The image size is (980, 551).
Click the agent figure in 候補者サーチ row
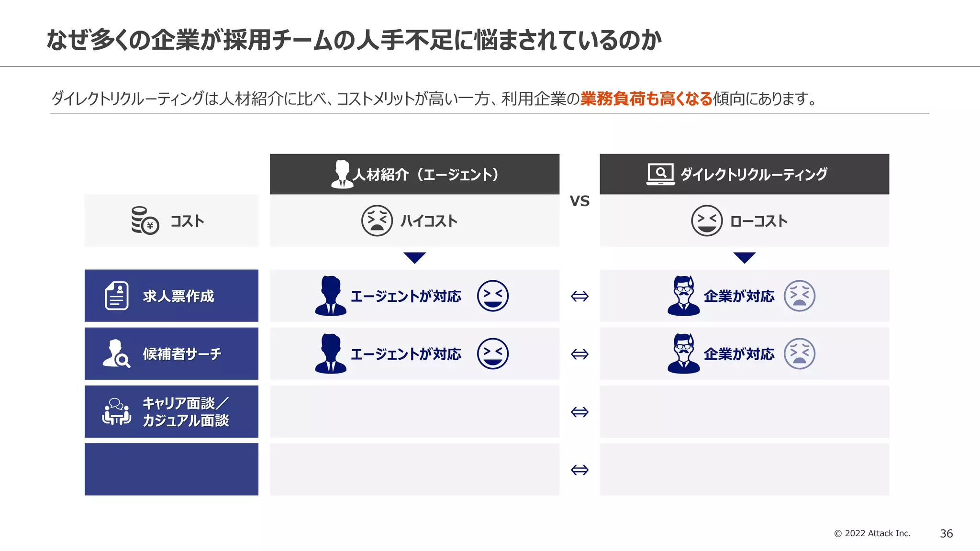click(331, 353)
